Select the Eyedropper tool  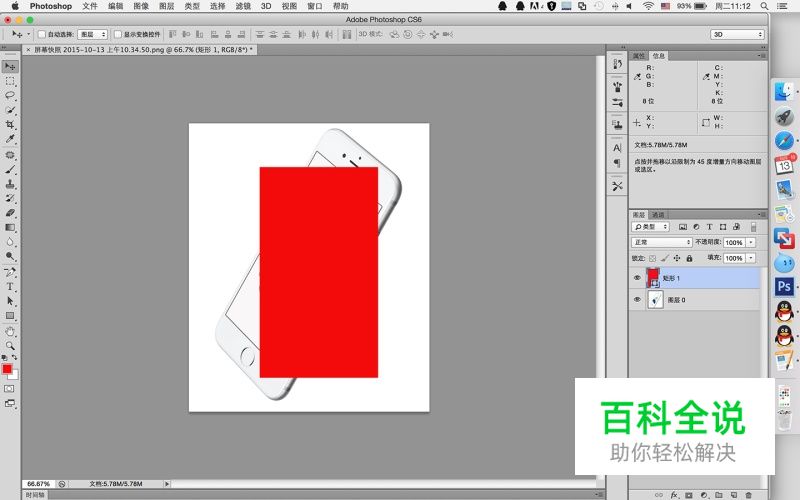point(10,138)
